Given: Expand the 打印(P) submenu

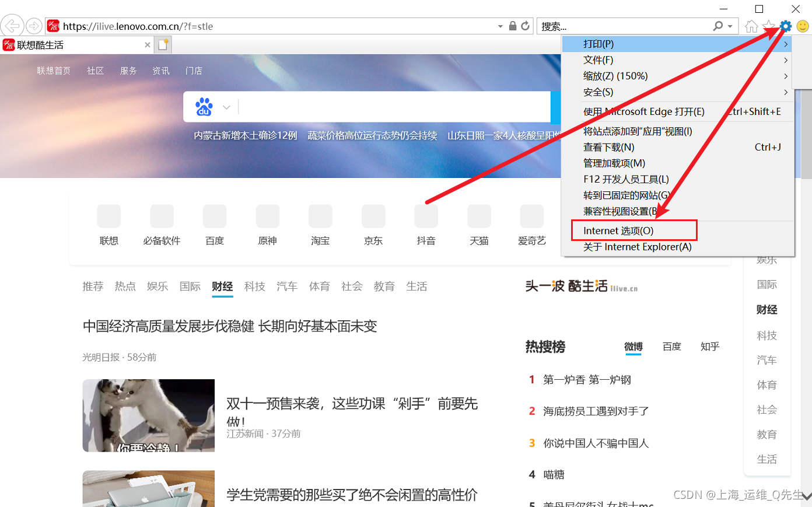Looking at the screenshot, I should 678,44.
